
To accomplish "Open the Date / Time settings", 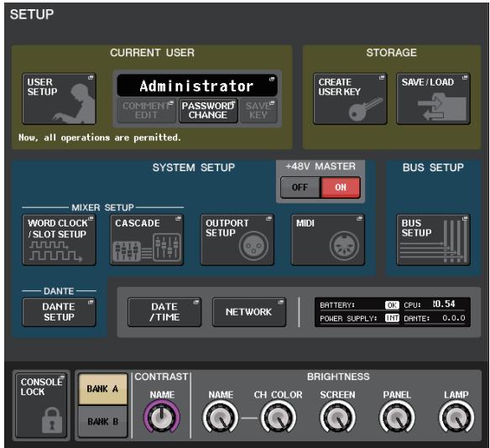I will 164,312.
